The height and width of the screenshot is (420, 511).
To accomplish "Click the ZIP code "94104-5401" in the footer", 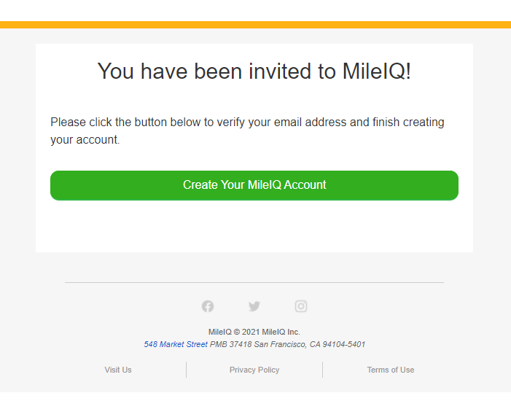I will click(344, 344).
